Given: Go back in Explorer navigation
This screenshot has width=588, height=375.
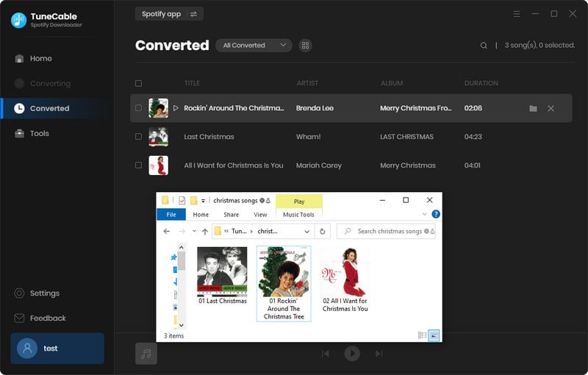Looking at the screenshot, I should [167, 232].
